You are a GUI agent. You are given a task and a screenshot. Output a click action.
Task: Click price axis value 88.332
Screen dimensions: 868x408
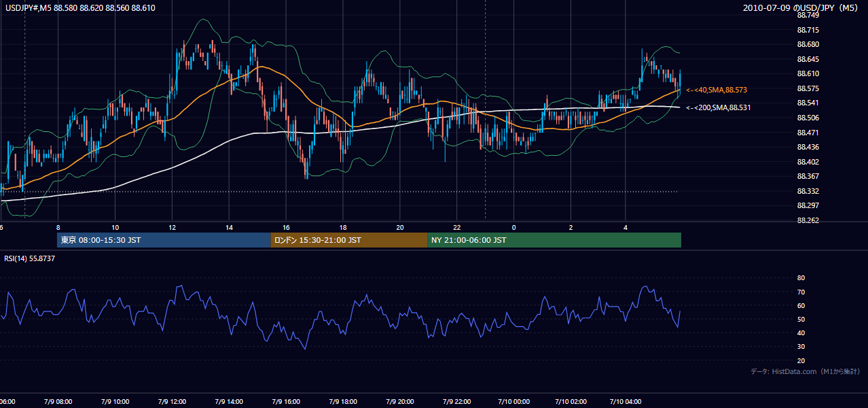point(808,191)
